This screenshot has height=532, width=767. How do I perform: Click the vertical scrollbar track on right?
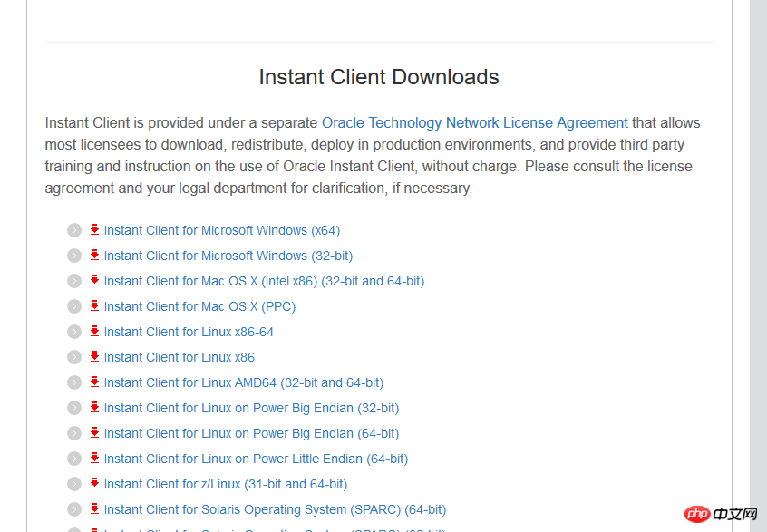coord(757,266)
